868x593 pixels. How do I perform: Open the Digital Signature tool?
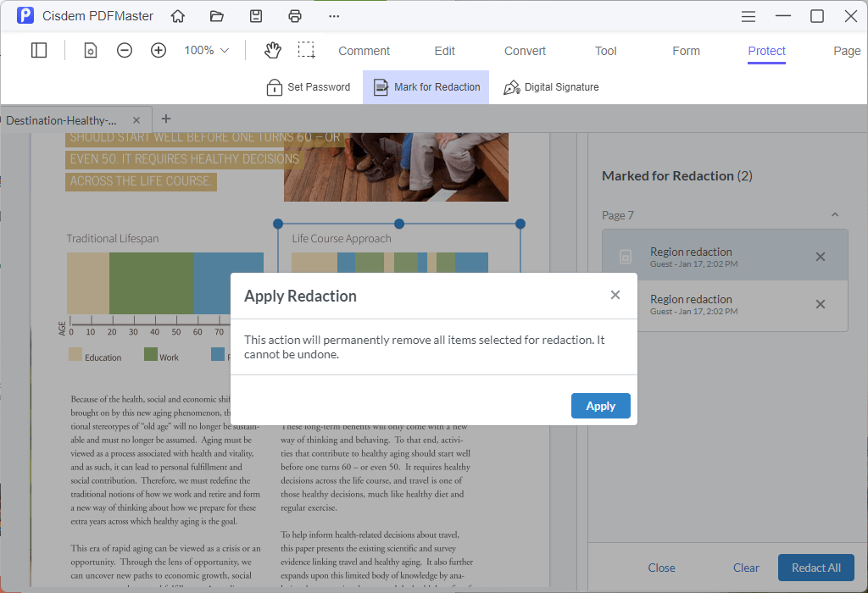click(x=551, y=87)
